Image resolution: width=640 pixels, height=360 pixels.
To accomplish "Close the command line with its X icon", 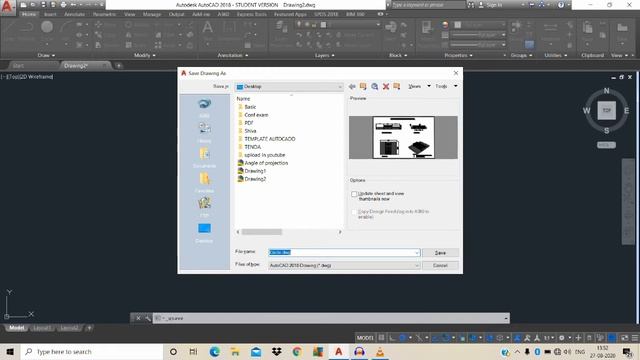I will 138,318.
